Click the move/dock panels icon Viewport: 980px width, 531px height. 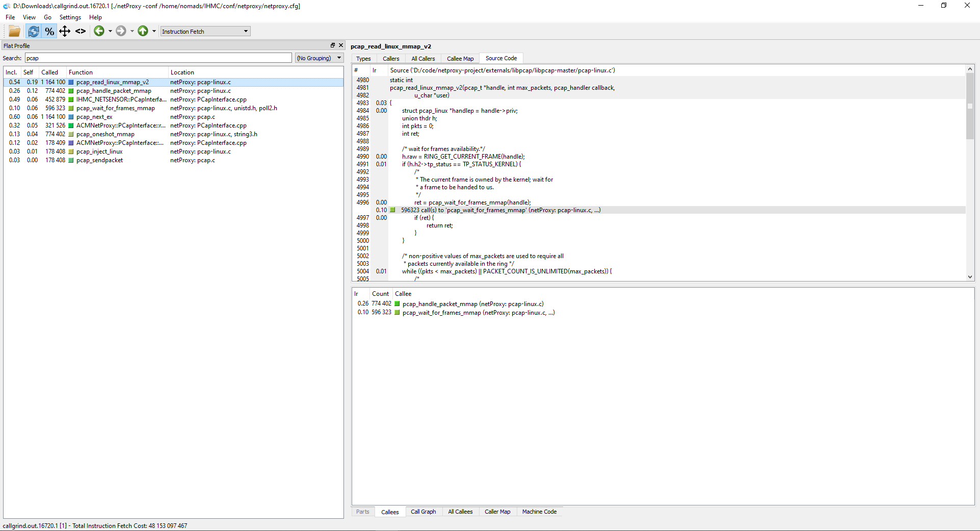click(x=65, y=31)
